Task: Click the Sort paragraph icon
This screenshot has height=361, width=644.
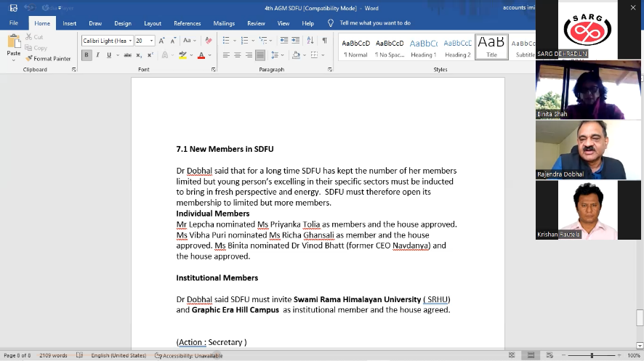Action: click(x=312, y=41)
